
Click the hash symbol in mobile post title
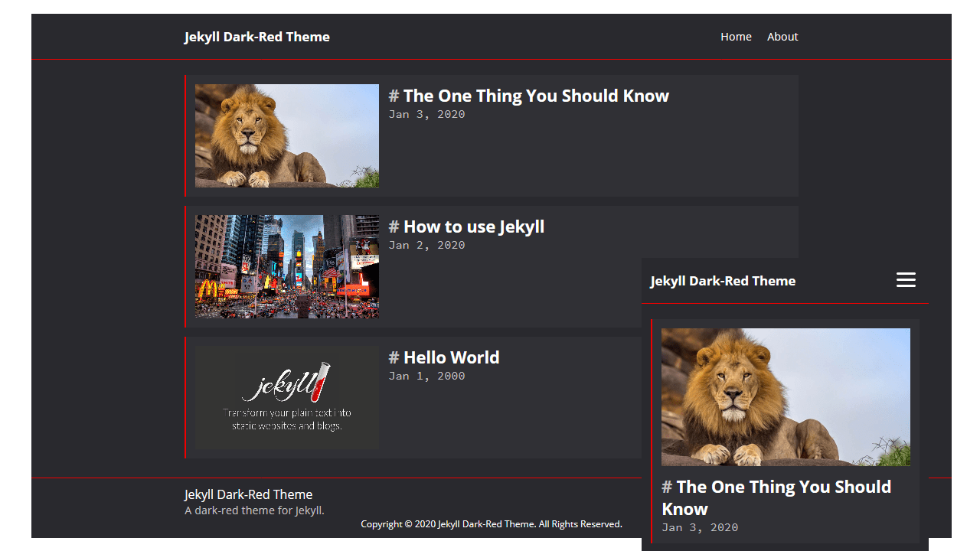667,487
